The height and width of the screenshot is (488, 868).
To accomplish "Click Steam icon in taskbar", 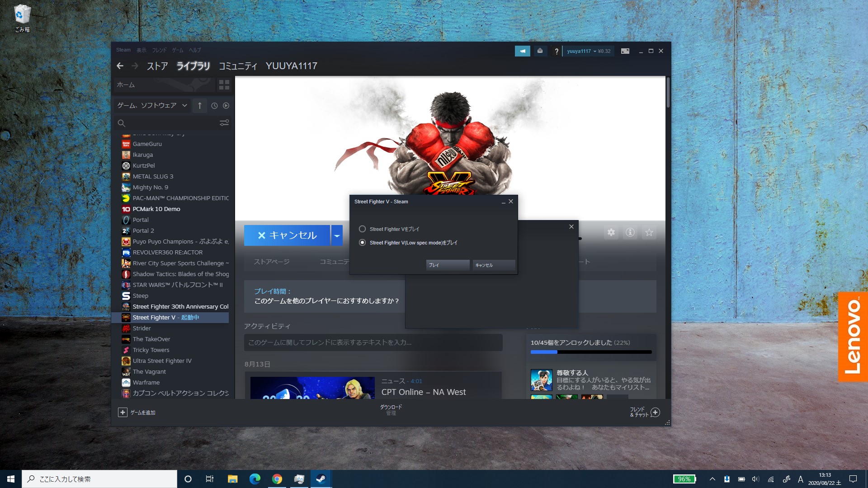I will point(321,479).
